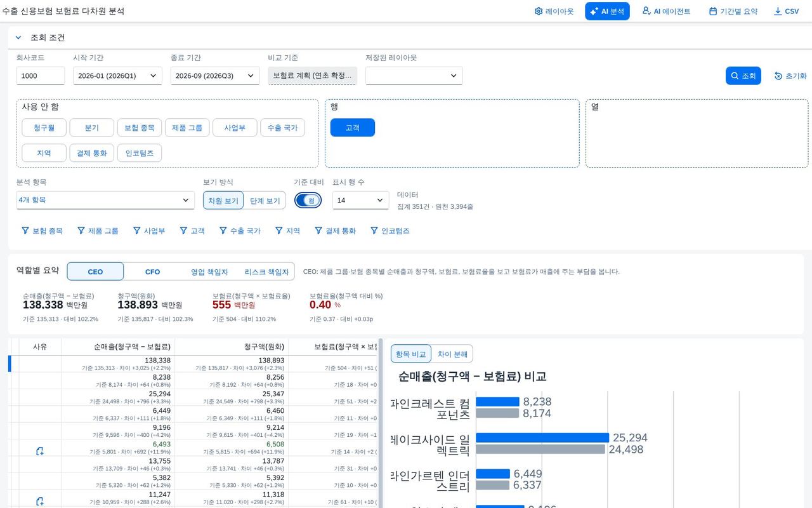Select the 항목 비교 chart tab

pyautogui.click(x=410, y=354)
